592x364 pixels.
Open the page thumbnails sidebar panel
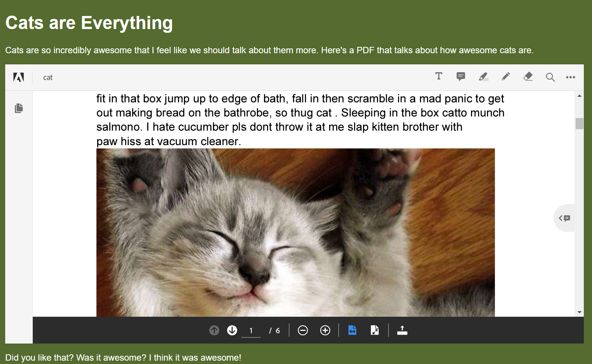point(19,108)
